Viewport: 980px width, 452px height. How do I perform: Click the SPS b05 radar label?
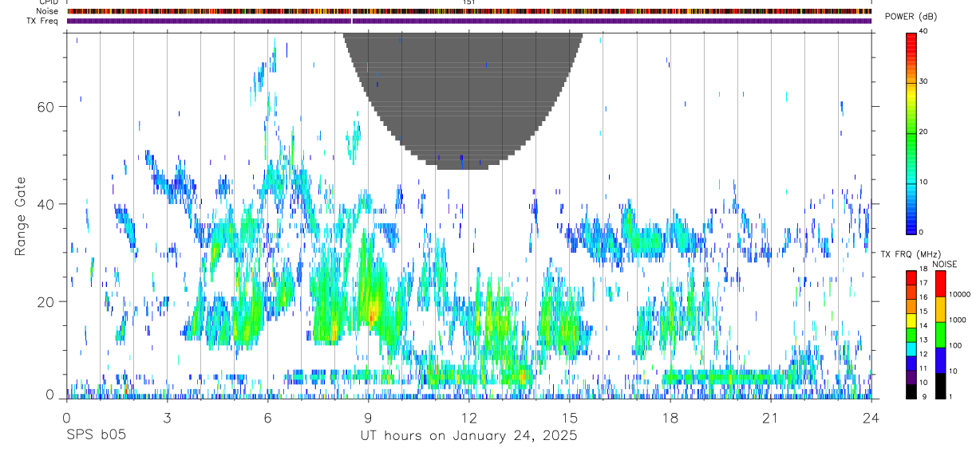(x=95, y=436)
